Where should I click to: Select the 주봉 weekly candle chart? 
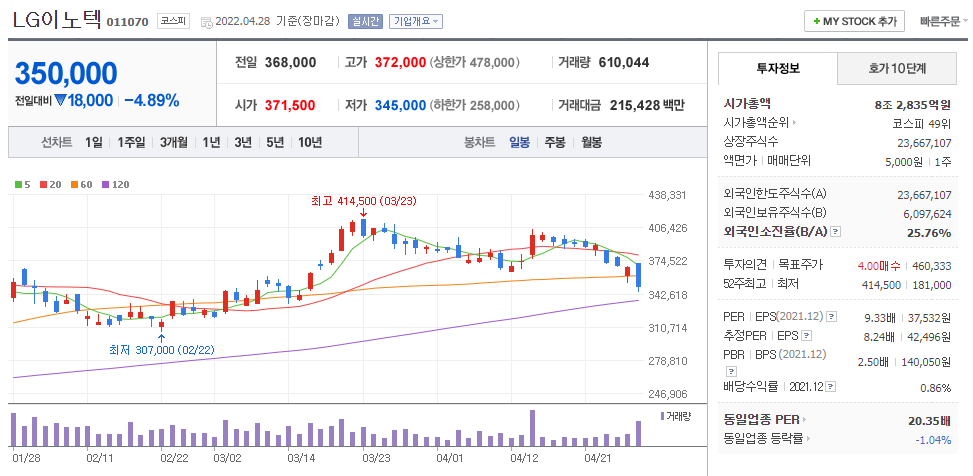coord(555,142)
